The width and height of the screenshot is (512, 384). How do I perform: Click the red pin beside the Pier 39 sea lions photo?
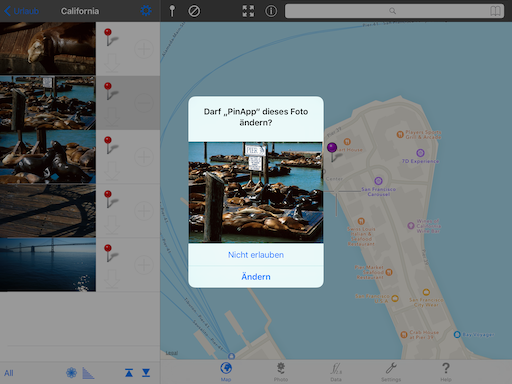(x=110, y=91)
